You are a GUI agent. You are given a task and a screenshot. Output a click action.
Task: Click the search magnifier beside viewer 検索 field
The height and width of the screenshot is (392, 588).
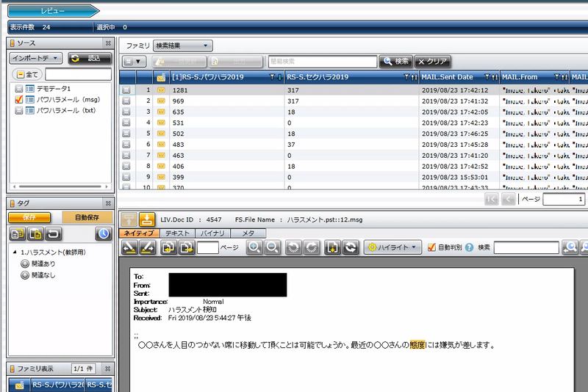[570, 247]
